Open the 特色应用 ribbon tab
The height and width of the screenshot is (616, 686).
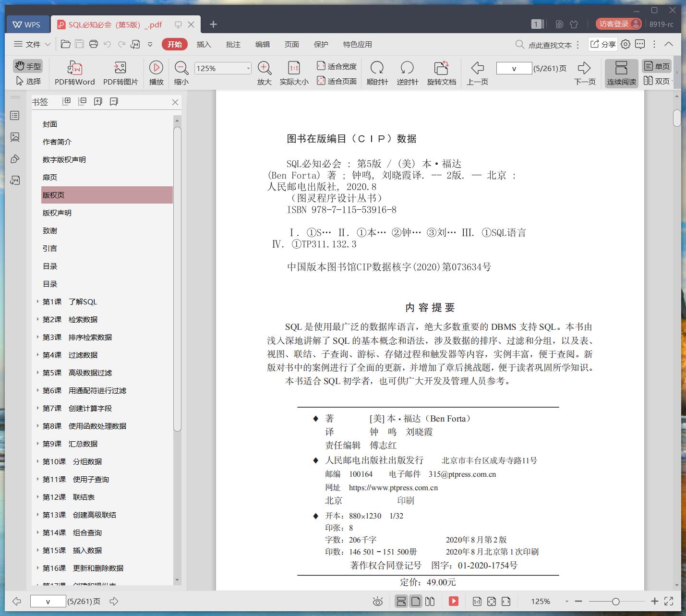[357, 44]
